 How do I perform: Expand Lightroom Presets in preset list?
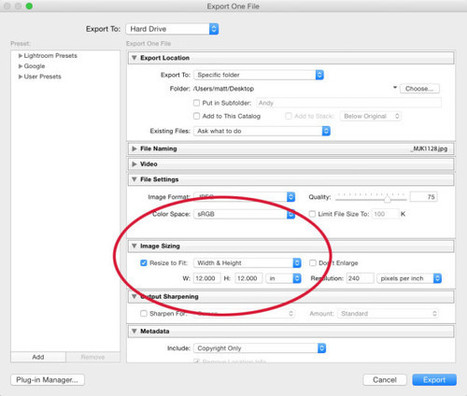click(x=20, y=56)
